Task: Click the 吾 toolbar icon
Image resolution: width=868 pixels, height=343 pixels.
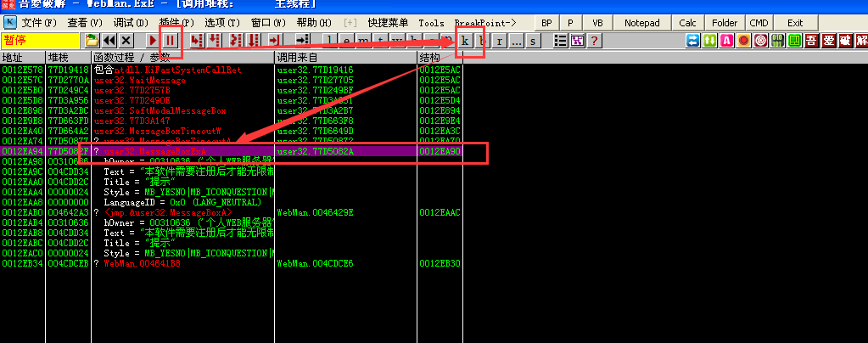Action: pyautogui.click(x=811, y=41)
